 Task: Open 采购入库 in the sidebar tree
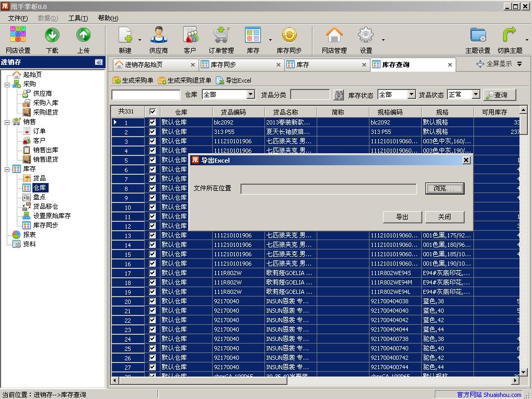pyautogui.click(x=45, y=102)
